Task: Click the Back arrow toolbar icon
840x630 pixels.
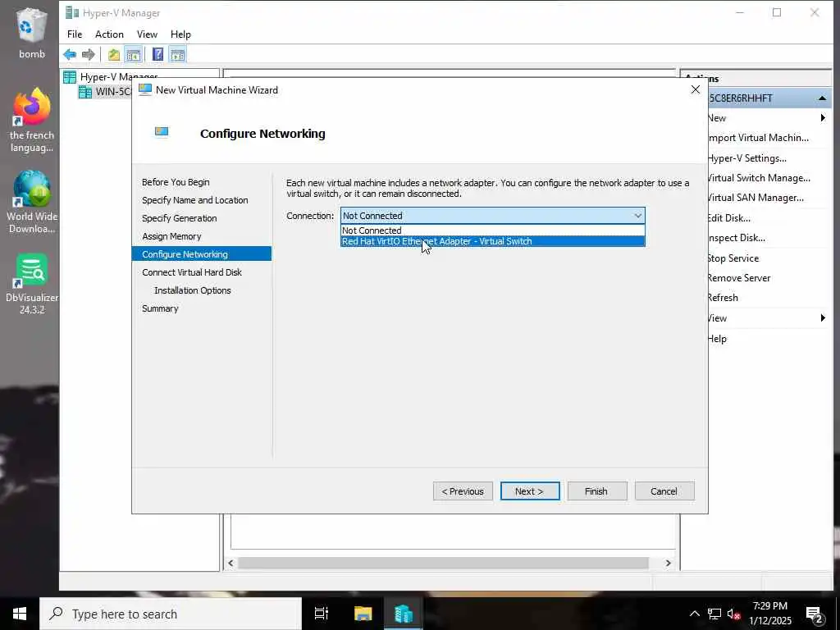Action: point(70,54)
